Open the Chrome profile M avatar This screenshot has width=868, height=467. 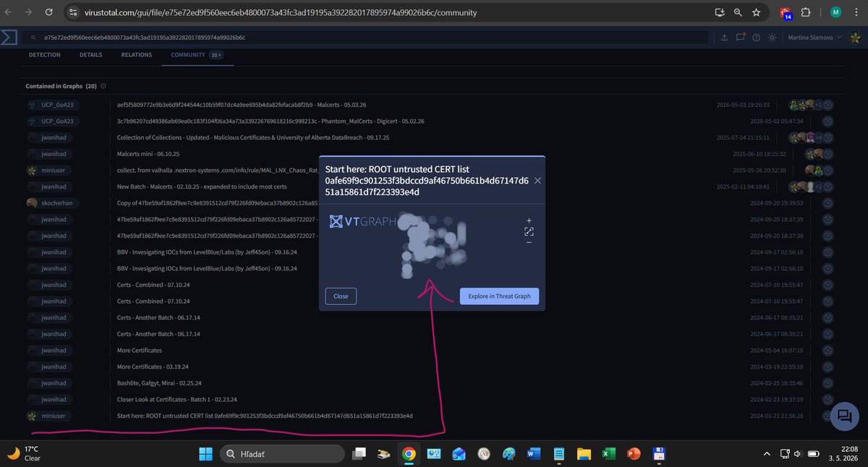[x=835, y=12]
